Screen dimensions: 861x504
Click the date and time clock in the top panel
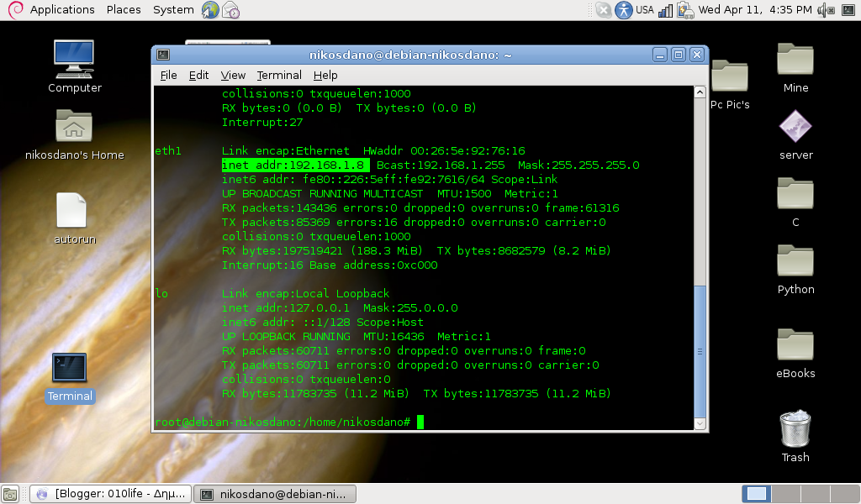[x=754, y=10]
